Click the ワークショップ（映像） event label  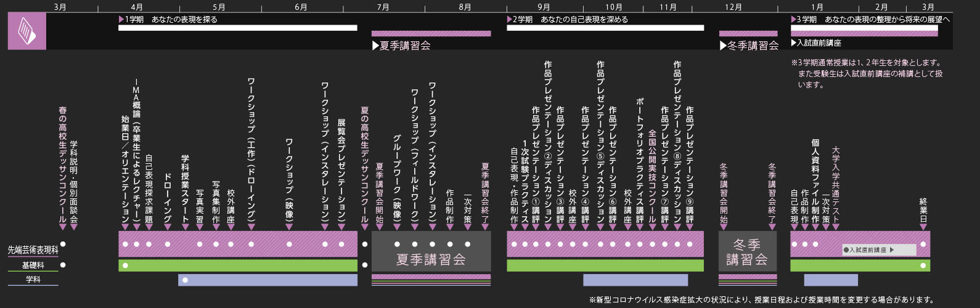(289, 181)
